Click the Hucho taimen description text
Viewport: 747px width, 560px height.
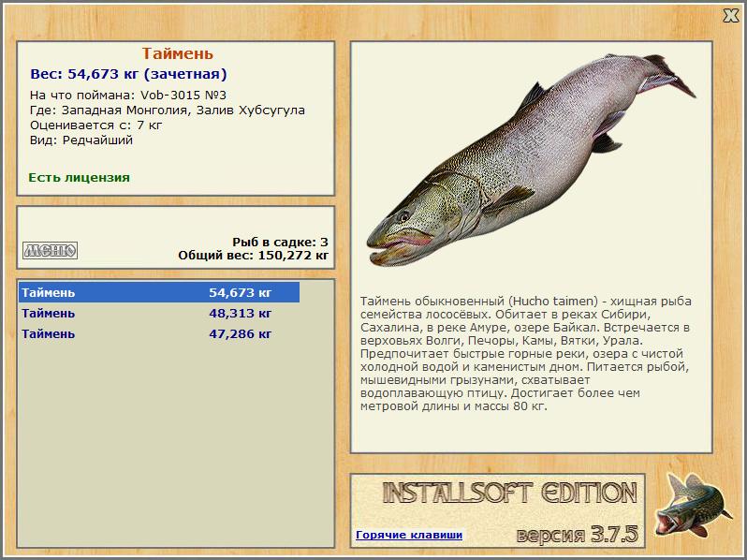click(525, 354)
